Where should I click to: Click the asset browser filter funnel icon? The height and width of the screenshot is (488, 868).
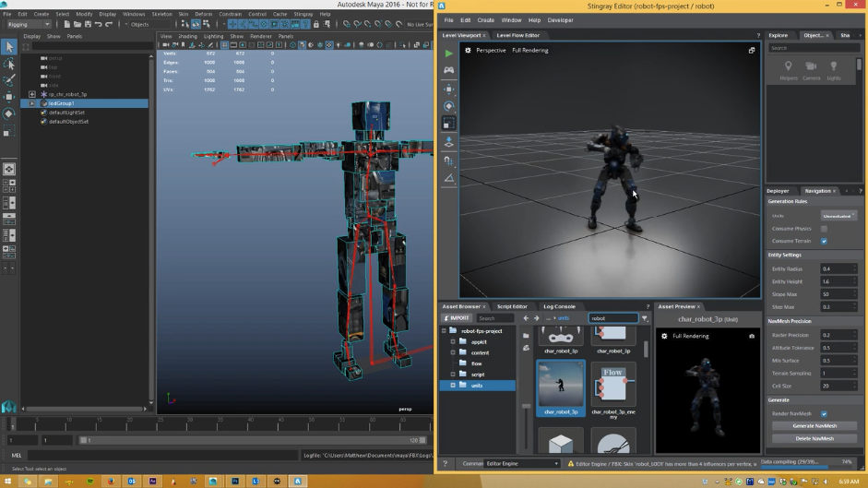[x=645, y=318]
